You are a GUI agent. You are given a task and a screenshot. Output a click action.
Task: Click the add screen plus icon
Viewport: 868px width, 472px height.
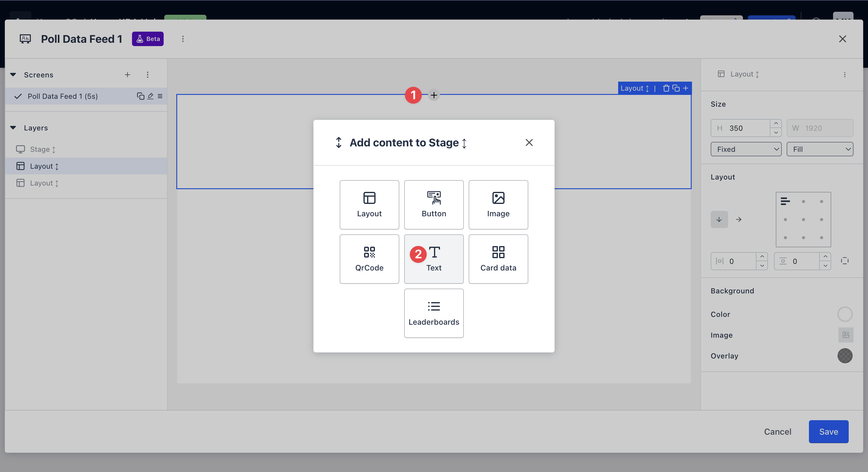[127, 75]
